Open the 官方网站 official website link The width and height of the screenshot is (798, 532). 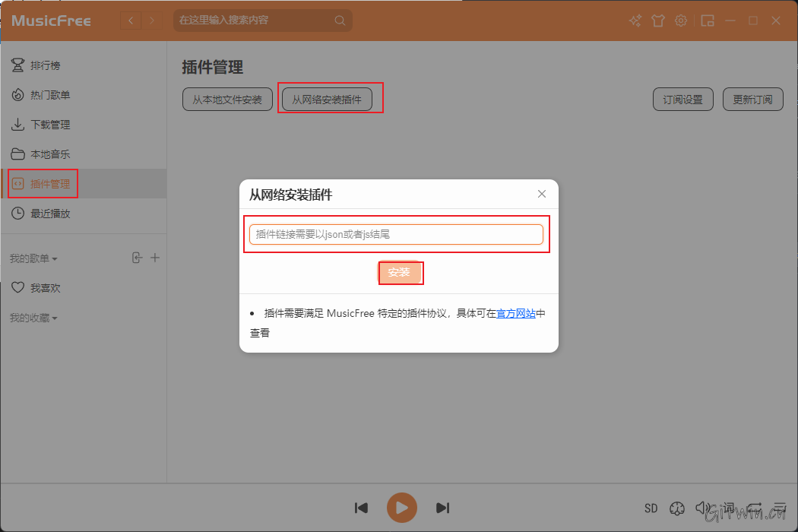tap(516, 312)
